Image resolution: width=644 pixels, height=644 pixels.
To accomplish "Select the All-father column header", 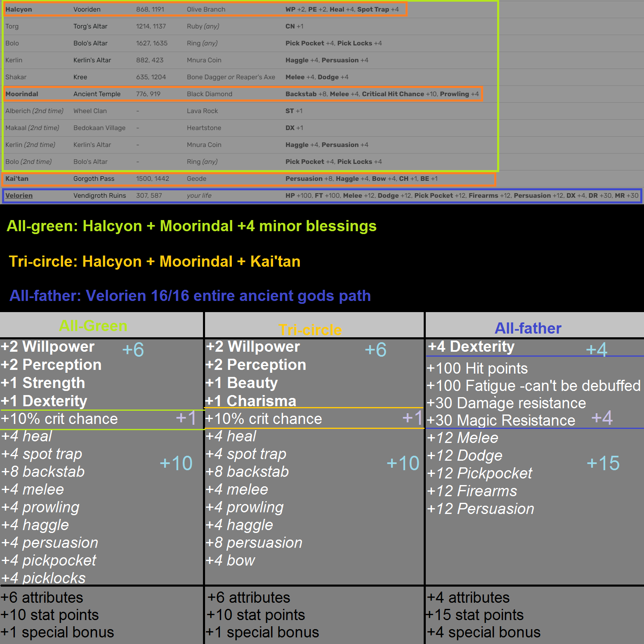I will point(528,328).
